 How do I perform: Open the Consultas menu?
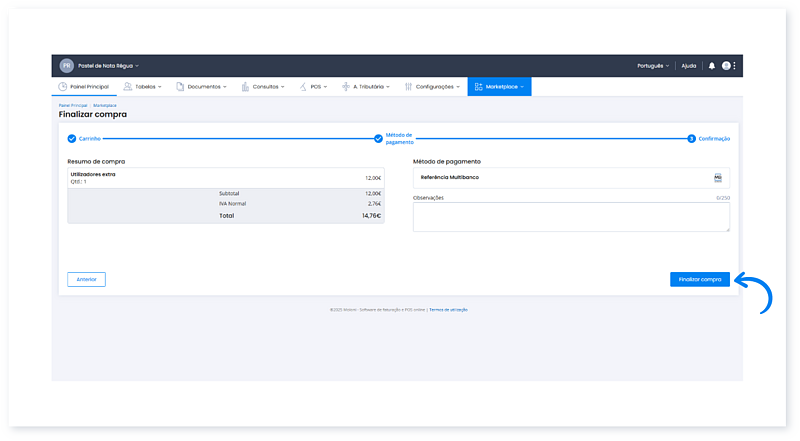(x=264, y=87)
